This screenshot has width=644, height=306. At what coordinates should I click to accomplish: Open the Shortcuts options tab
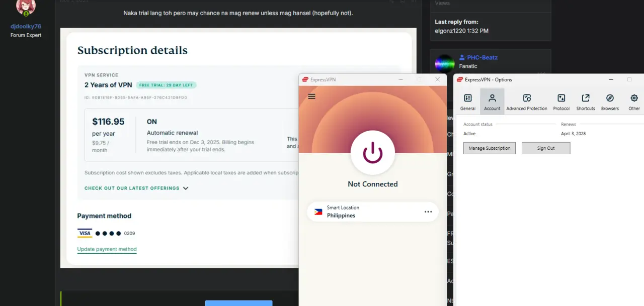click(x=586, y=102)
